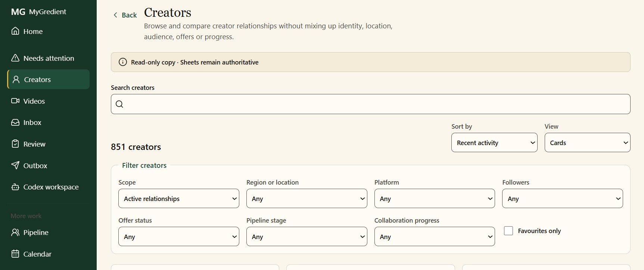
Task: Expand the Region or location dropdown
Action: tap(307, 198)
